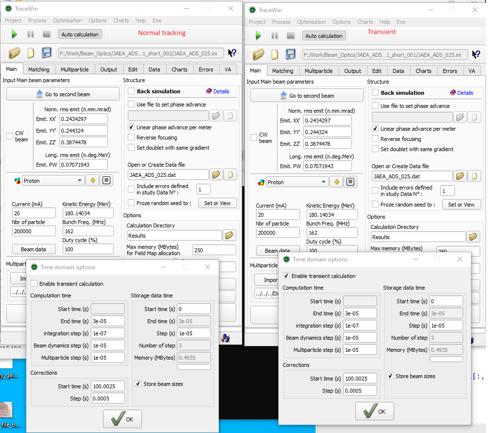The height and width of the screenshot is (433, 504).
Task: Open Errors tab in left TraceWin
Action: (x=206, y=69)
